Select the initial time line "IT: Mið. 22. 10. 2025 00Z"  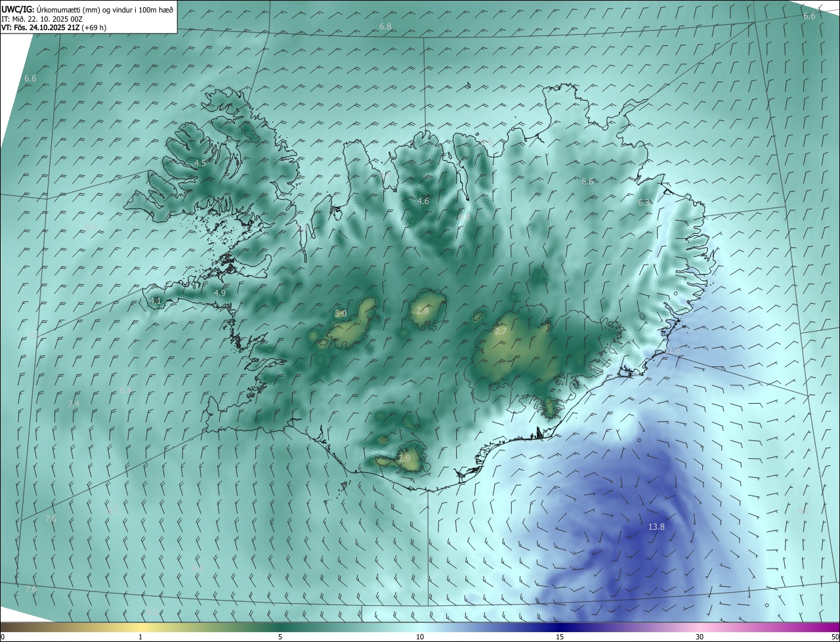[42, 19]
